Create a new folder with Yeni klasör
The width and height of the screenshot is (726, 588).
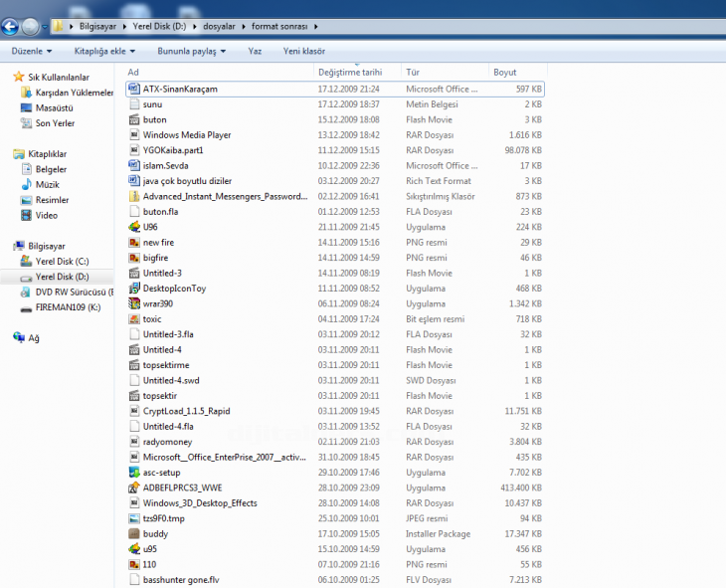pyautogui.click(x=303, y=50)
